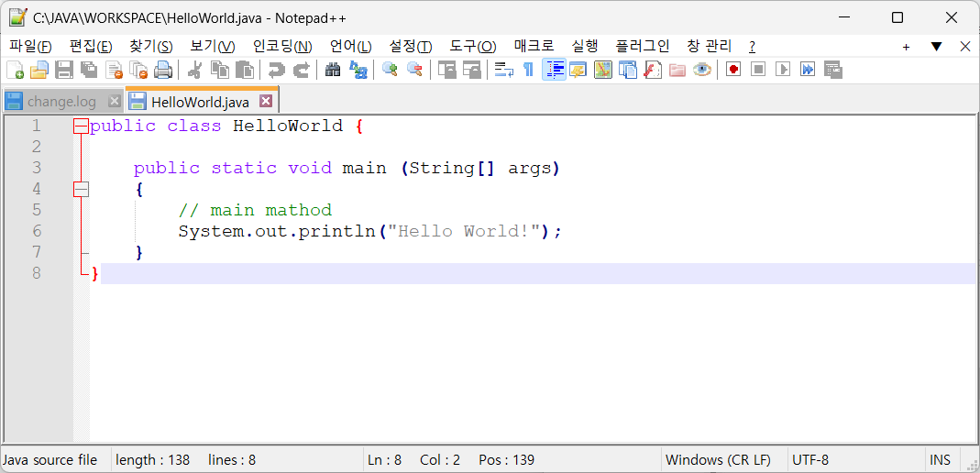980x473 pixels.
Task: Click the // main mathod comment line
Action: [x=255, y=210]
